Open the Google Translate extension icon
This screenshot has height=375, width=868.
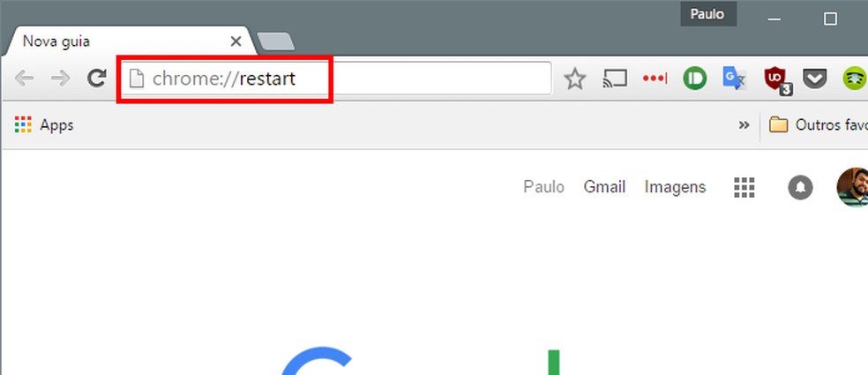pyautogui.click(x=734, y=79)
